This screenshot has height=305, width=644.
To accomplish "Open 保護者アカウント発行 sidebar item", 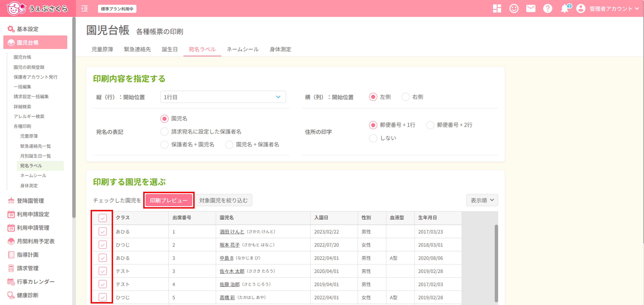I will [x=36, y=77].
